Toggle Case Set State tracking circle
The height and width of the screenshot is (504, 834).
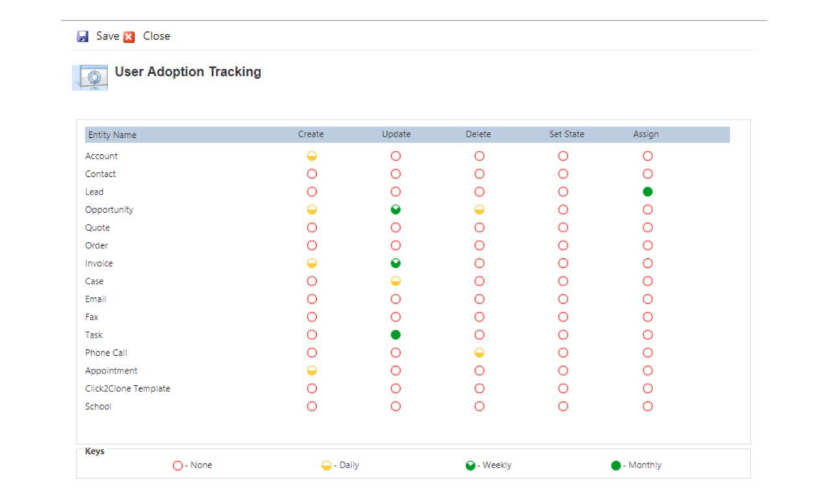click(563, 282)
